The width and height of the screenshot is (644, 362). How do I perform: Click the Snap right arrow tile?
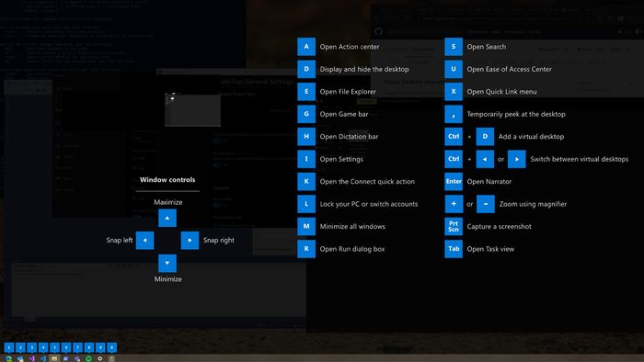coord(190,240)
